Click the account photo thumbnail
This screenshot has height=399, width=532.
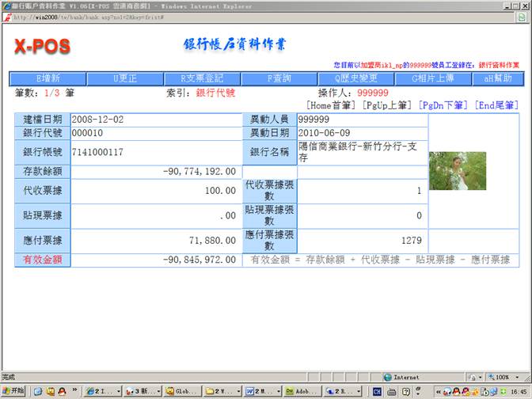457,171
